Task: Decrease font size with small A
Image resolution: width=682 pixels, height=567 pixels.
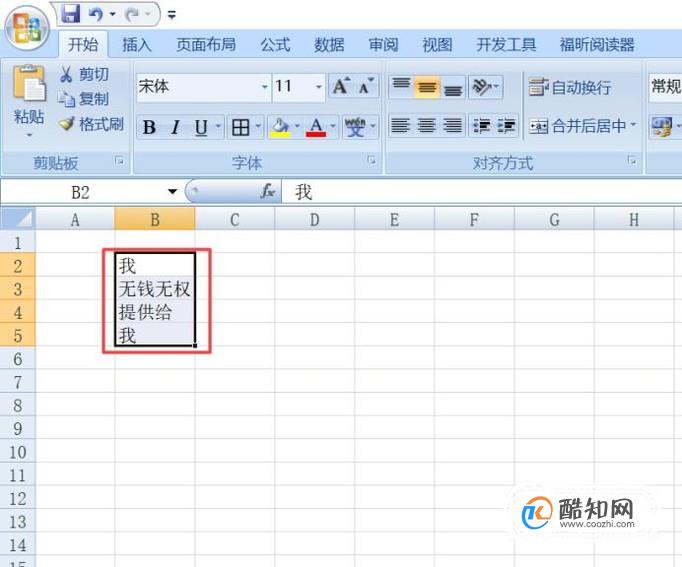Action: 366,86
